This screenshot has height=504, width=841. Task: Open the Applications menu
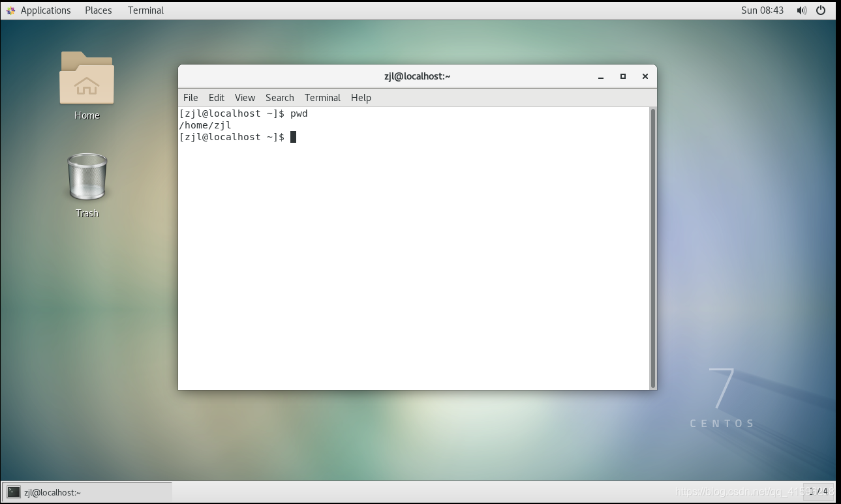(x=46, y=10)
